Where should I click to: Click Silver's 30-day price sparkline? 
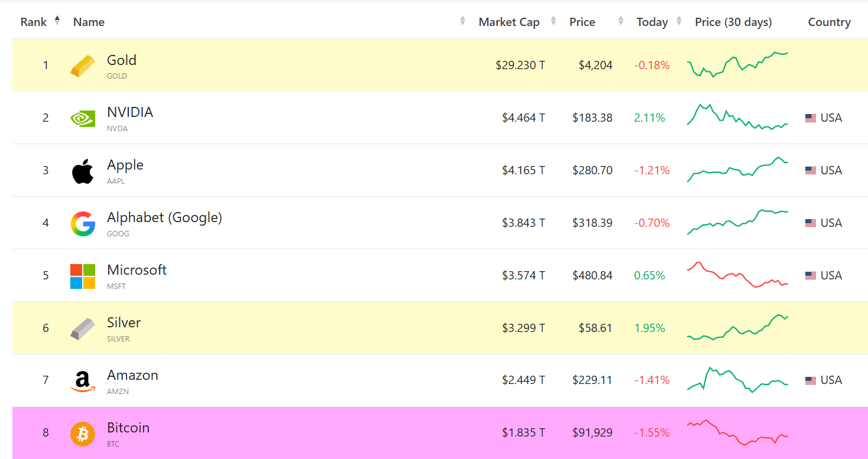737,327
